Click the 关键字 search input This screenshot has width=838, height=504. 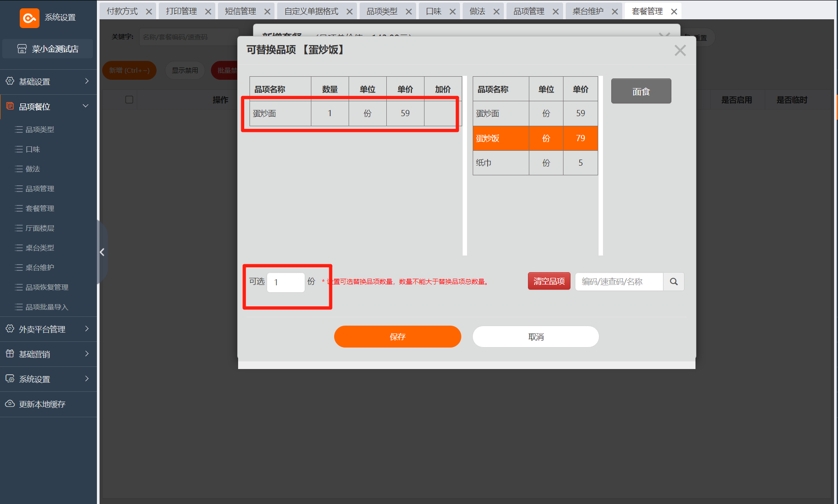189,37
